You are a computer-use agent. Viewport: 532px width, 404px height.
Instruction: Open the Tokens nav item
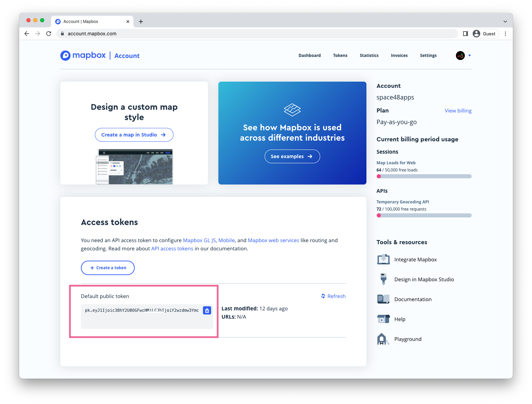pyautogui.click(x=340, y=56)
